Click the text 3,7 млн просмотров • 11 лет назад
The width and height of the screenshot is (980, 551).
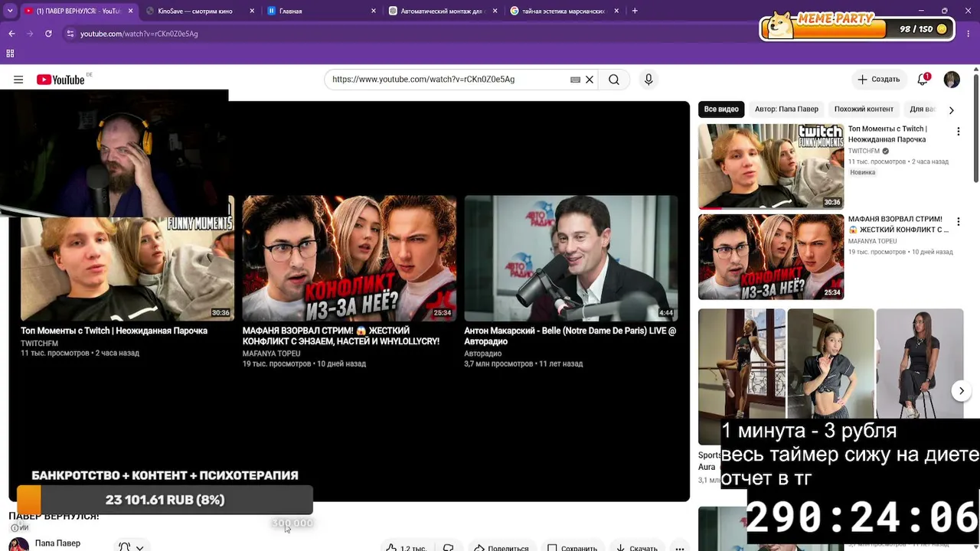coord(524,364)
